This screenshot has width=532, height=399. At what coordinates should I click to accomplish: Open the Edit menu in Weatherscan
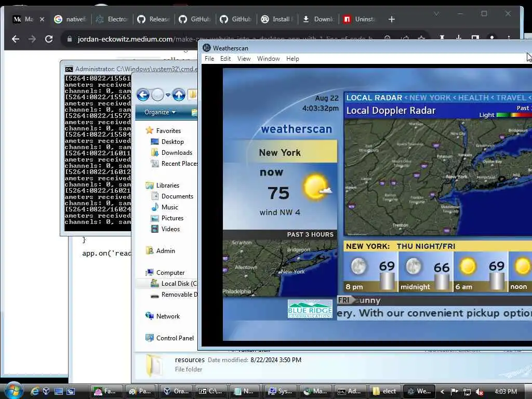point(225,59)
